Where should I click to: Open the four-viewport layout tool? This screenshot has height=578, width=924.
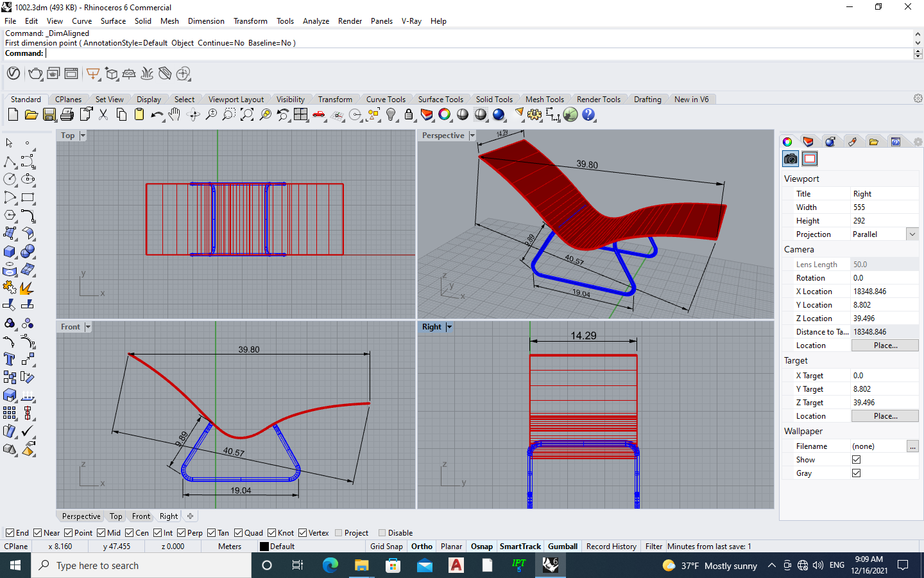(301, 115)
